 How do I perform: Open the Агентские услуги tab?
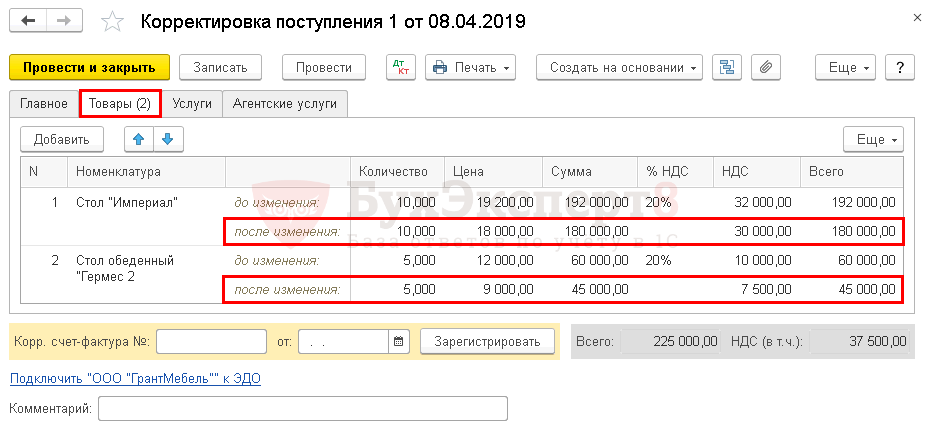[x=285, y=103]
